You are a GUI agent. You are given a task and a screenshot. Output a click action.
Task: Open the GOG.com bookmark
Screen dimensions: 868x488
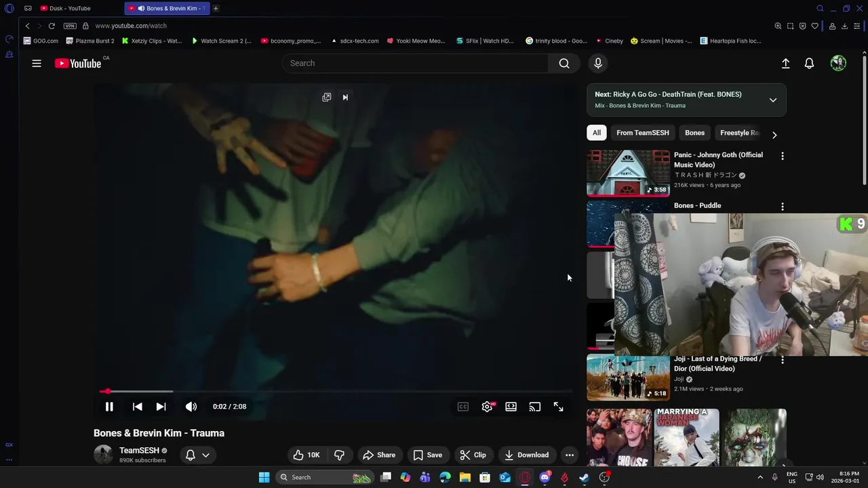click(x=41, y=41)
